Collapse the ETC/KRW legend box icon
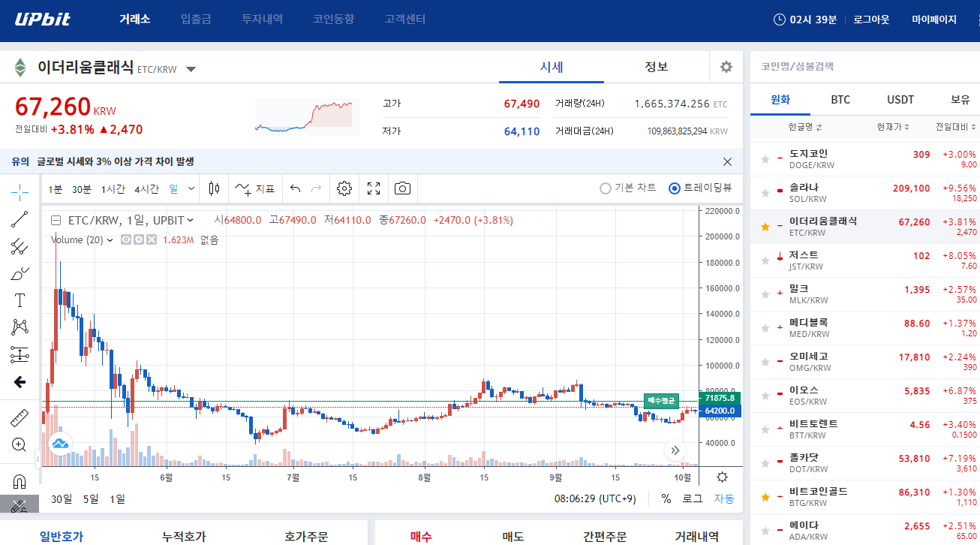 click(56, 221)
